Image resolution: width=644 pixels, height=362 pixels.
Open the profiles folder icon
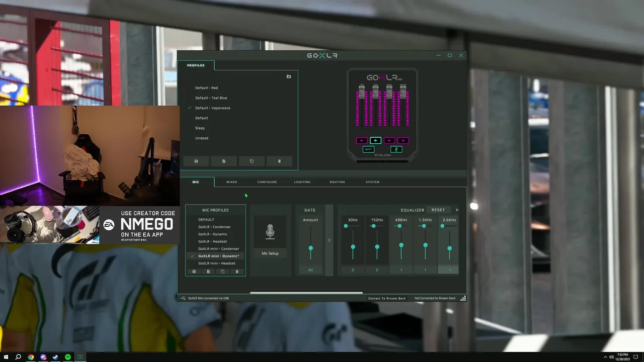289,76
